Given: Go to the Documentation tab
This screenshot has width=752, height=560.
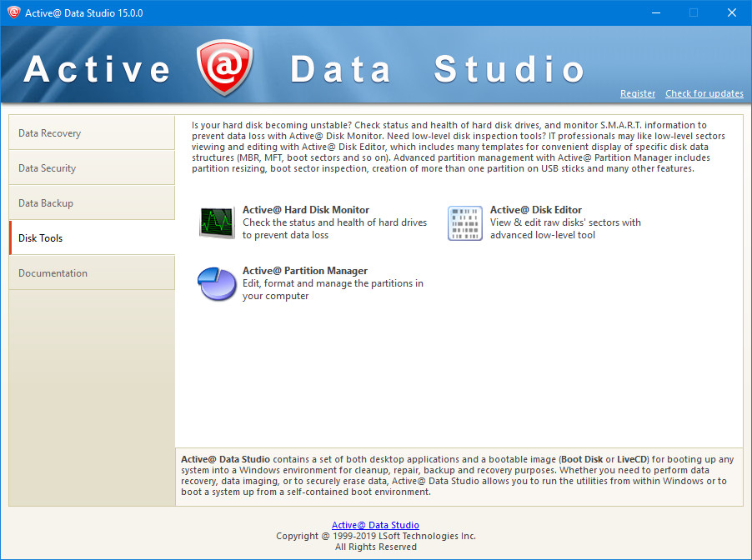Looking at the screenshot, I should click(92, 273).
